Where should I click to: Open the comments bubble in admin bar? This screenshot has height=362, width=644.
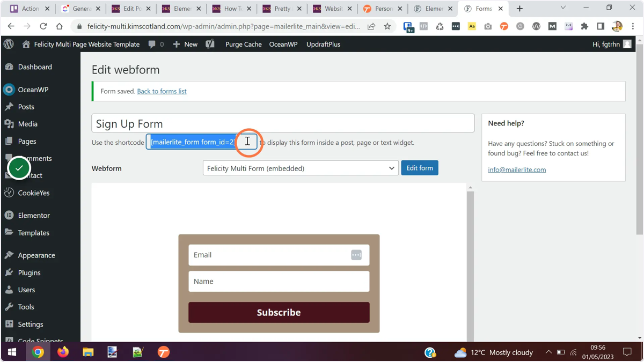(156, 45)
